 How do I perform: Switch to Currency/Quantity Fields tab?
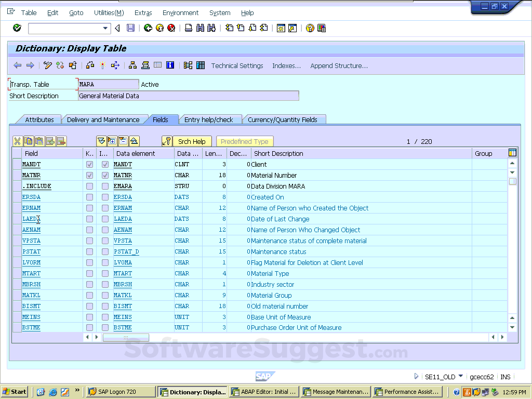(282, 119)
